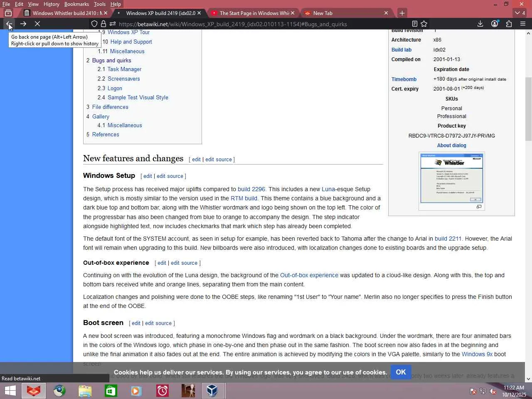Bookmark this page with the star
This screenshot has height=399, width=532.
[x=424, y=24]
